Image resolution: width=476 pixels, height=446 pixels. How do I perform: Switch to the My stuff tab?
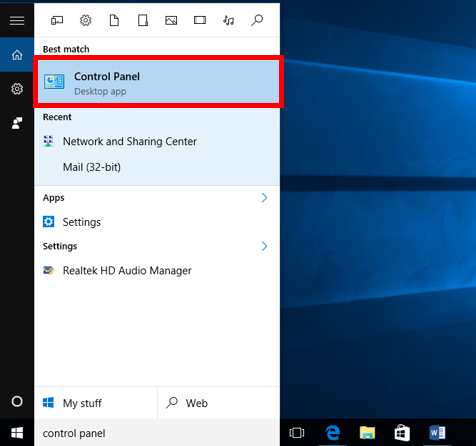coord(96,403)
